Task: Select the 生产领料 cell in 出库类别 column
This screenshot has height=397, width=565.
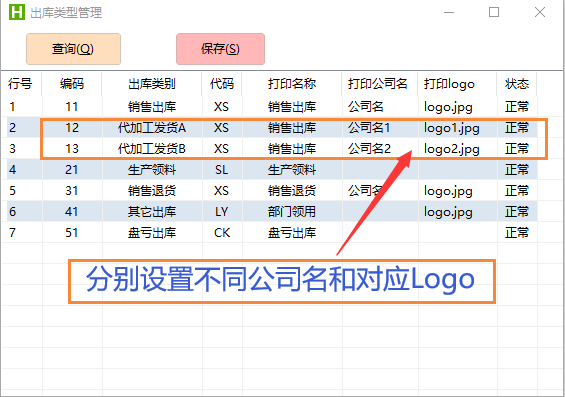Action: pyautogui.click(x=152, y=169)
